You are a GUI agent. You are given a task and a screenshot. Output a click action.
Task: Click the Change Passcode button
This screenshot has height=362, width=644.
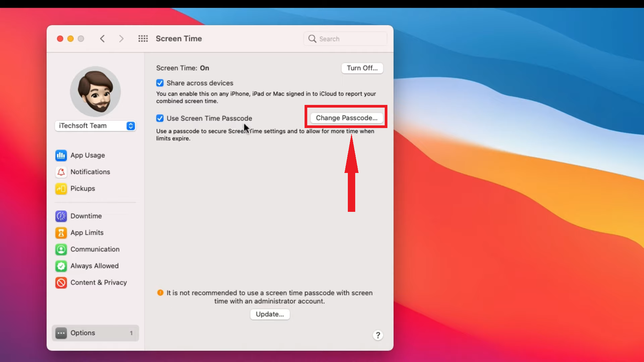[346, 118]
